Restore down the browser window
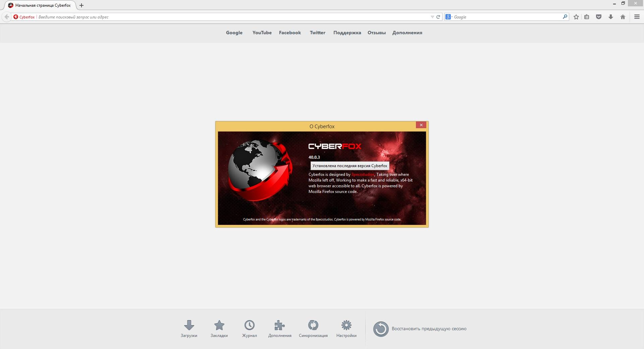 (623, 3)
